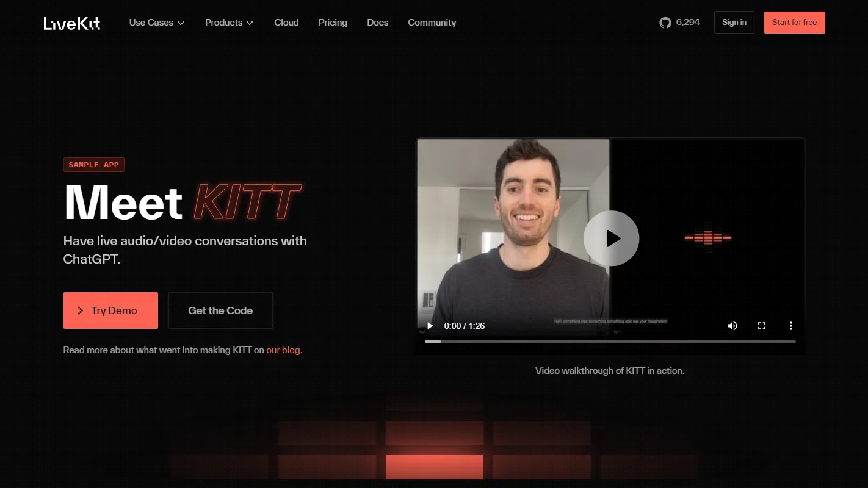868x488 pixels.
Task: Navigate to the Docs section
Action: [377, 23]
